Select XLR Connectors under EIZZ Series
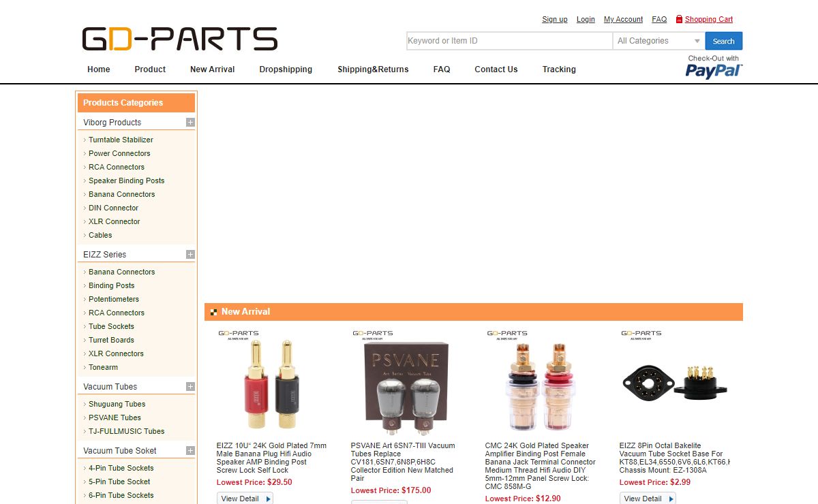The width and height of the screenshot is (818, 504). coord(117,353)
